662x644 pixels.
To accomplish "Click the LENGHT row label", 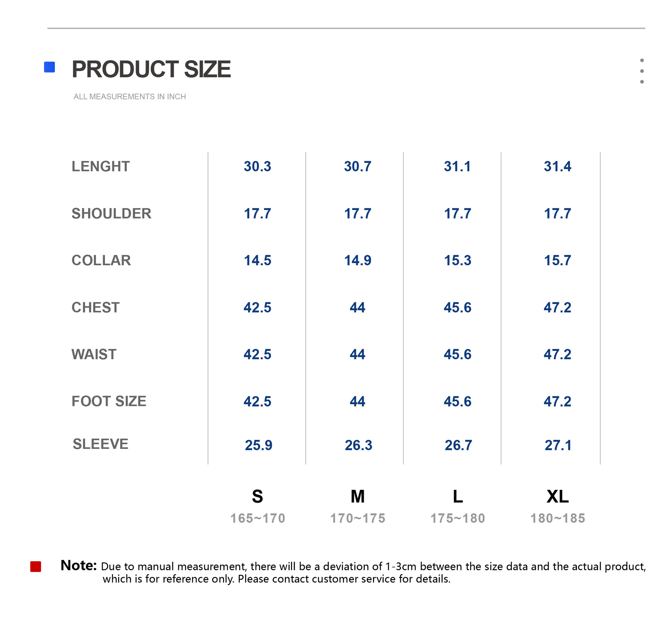I will (x=101, y=166).
